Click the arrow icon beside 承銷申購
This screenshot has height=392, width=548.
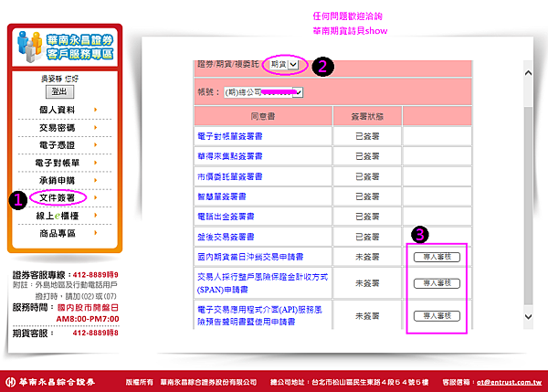(x=95, y=180)
